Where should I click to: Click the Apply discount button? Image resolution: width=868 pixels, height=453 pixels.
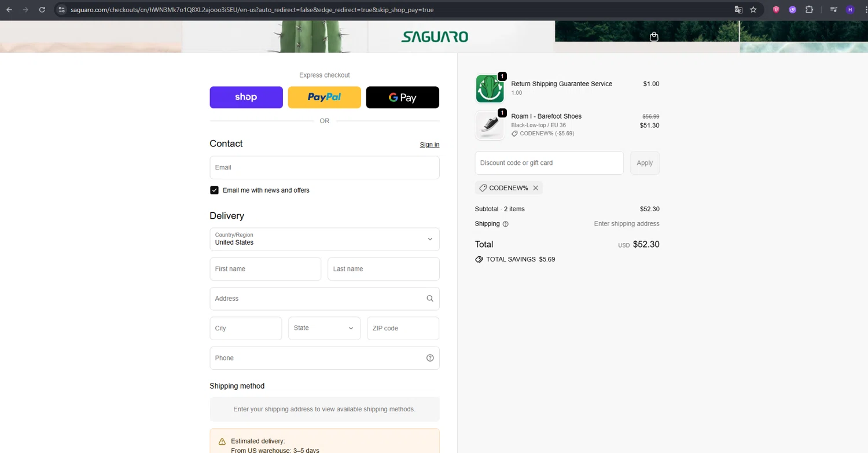click(x=645, y=163)
